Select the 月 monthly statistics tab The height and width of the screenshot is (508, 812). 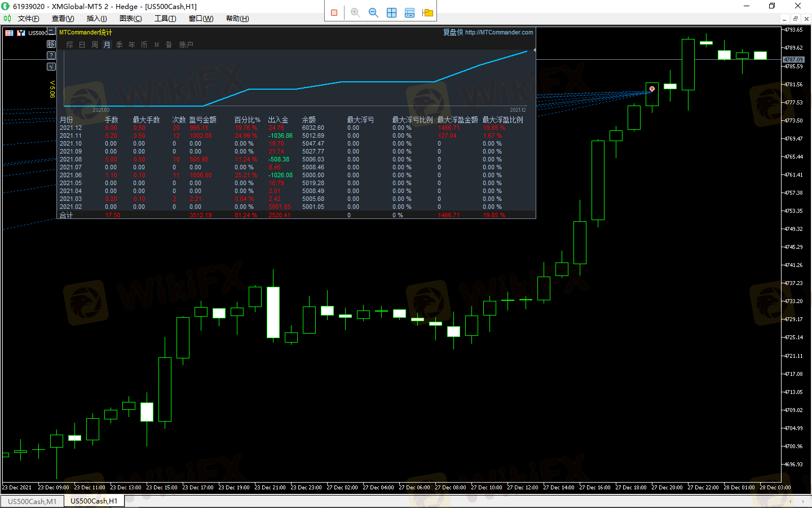click(x=107, y=45)
